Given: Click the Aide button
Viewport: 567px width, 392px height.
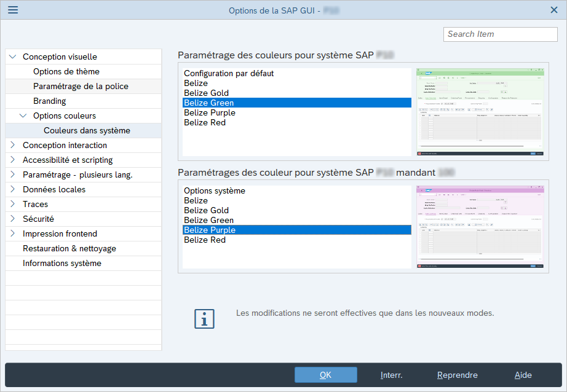Looking at the screenshot, I should click(523, 375).
